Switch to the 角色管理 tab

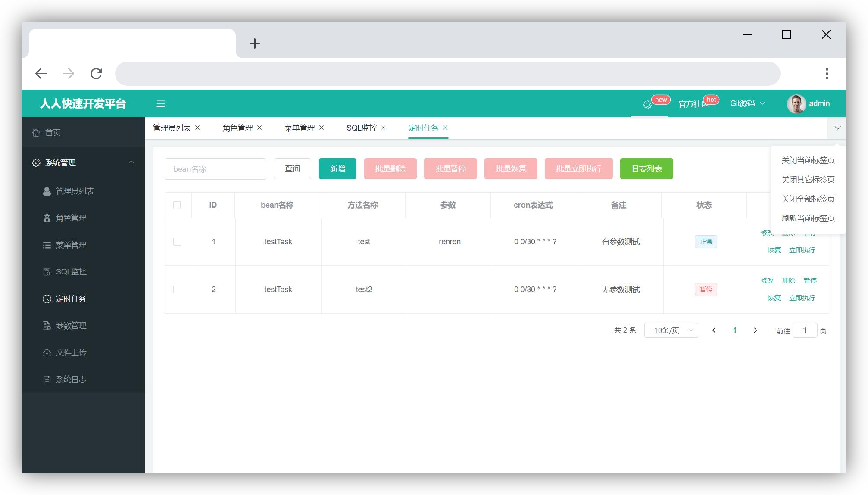237,128
